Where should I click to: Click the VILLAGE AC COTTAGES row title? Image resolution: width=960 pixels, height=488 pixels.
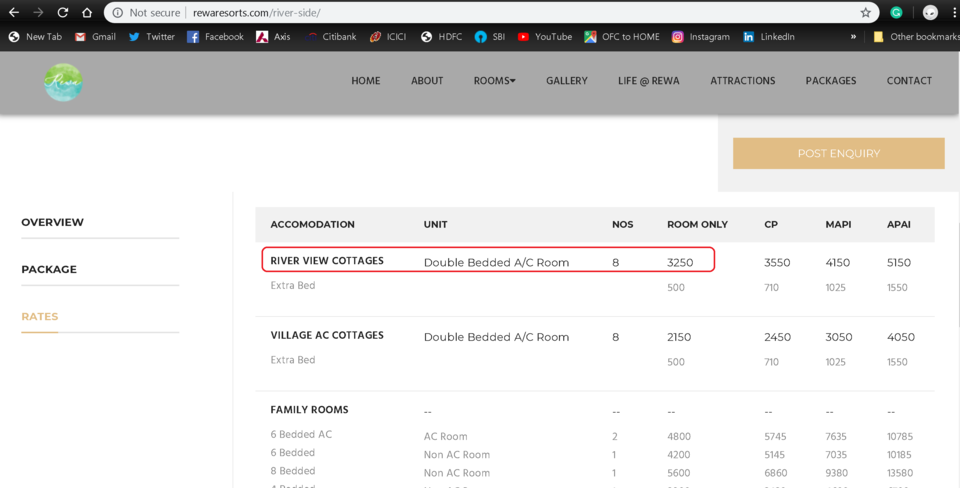(x=327, y=336)
